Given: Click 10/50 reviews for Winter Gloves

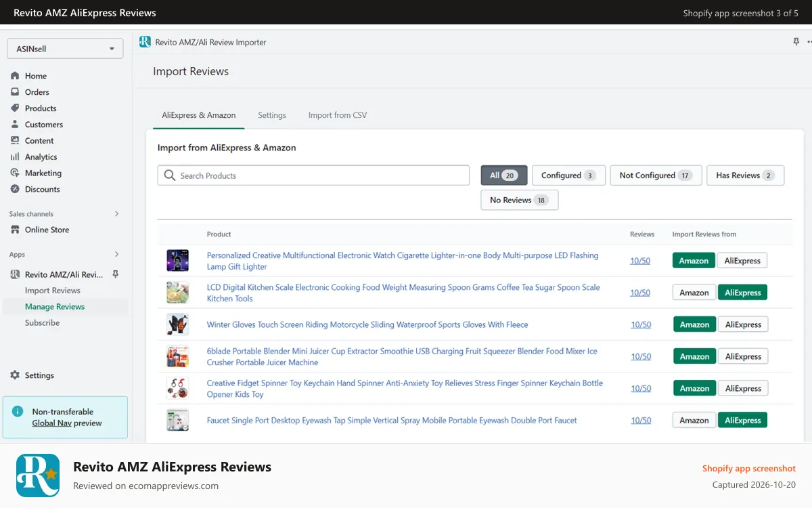Looking at the screenshot, I should coord(641,324).
